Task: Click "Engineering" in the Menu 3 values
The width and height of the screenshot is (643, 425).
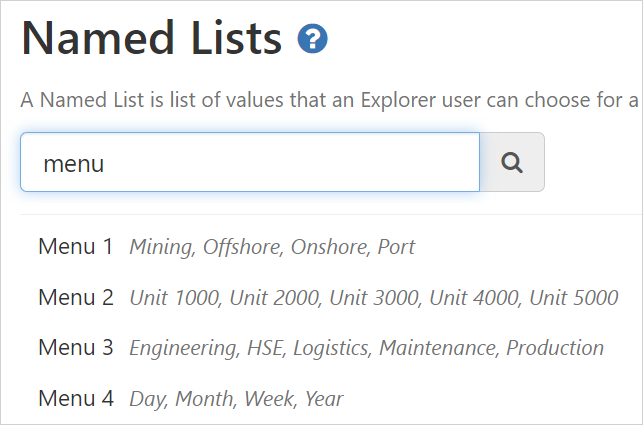Action: [180, 349]
